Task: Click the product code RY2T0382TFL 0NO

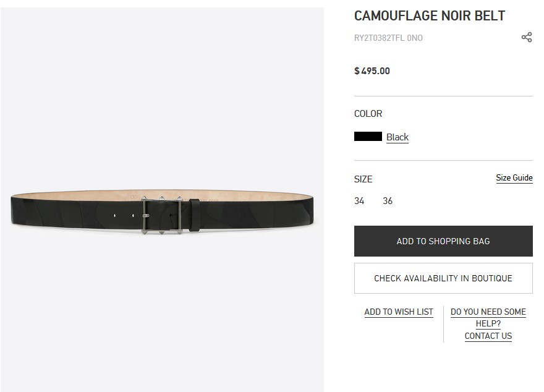Action: coord(388,38)
